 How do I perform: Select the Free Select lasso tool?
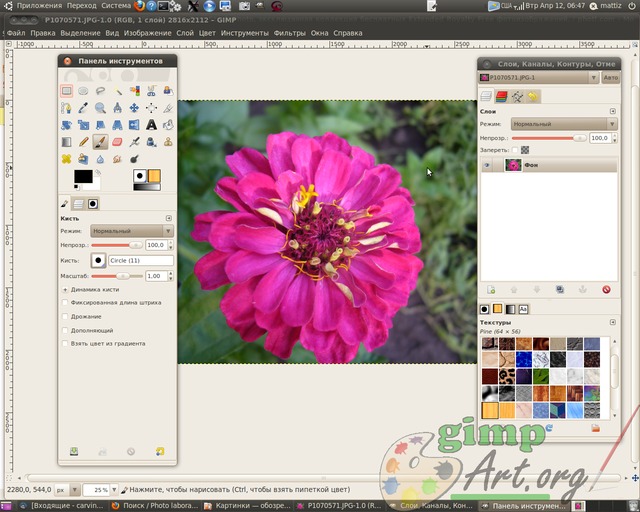100,91
